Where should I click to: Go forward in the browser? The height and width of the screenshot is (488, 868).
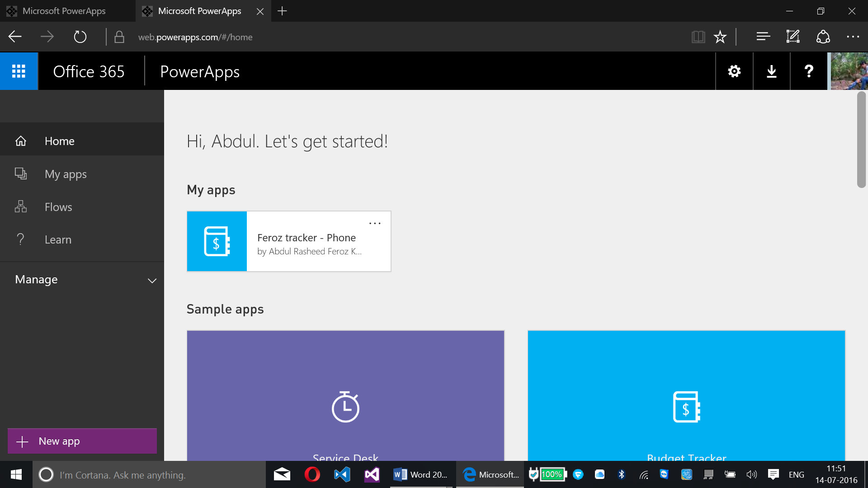click(47, 37)
